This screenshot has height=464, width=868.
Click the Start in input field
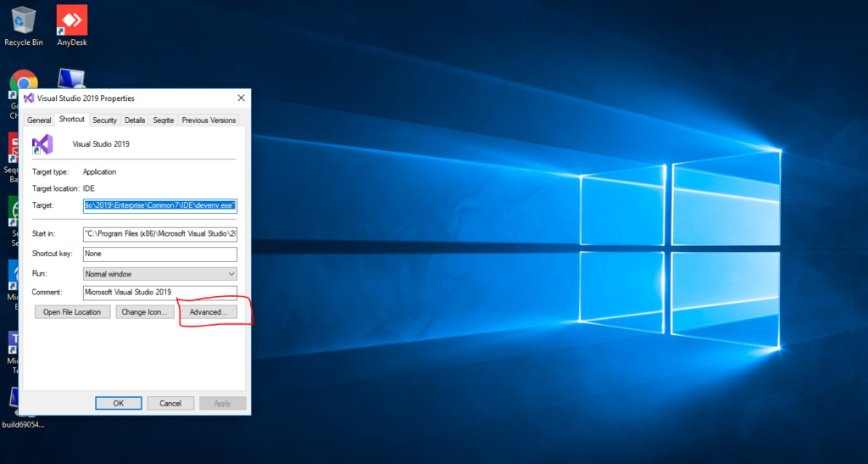pos(160,234)
